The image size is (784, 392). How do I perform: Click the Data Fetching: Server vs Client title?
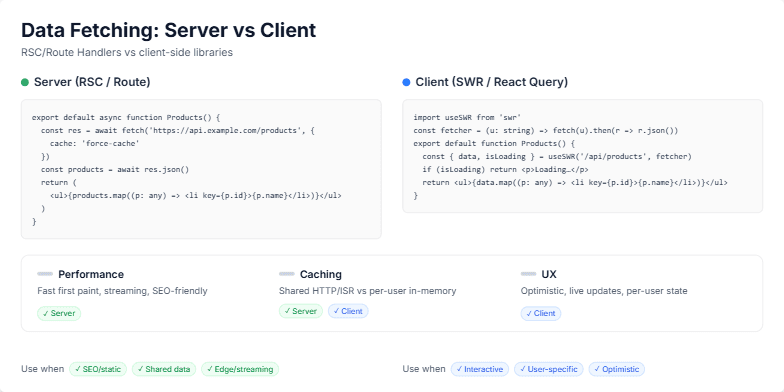pos(168,30)
